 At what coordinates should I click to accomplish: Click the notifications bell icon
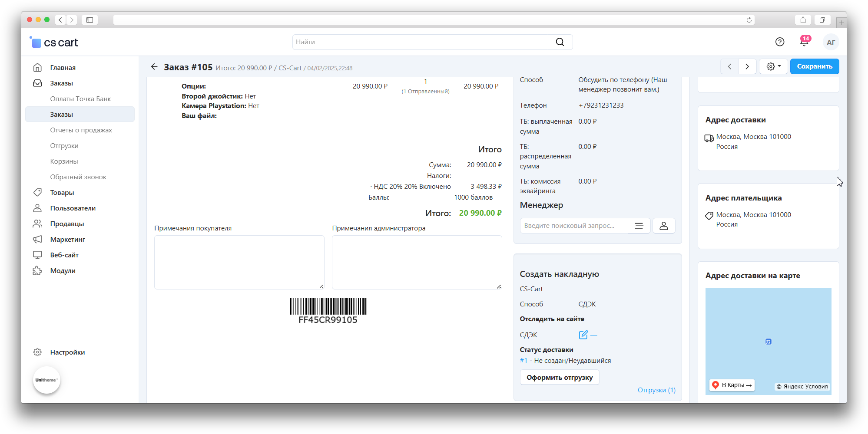(x=804, y=42)
